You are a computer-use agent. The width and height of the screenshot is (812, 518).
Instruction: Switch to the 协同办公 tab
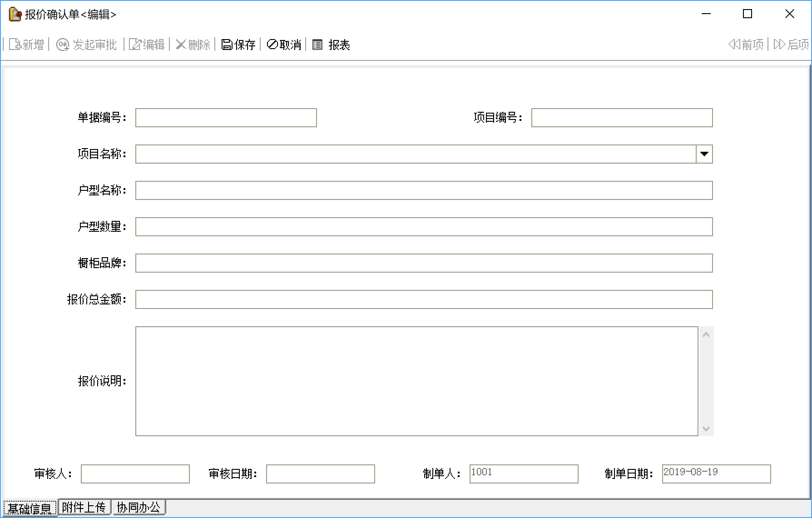[x=139, y=507]
